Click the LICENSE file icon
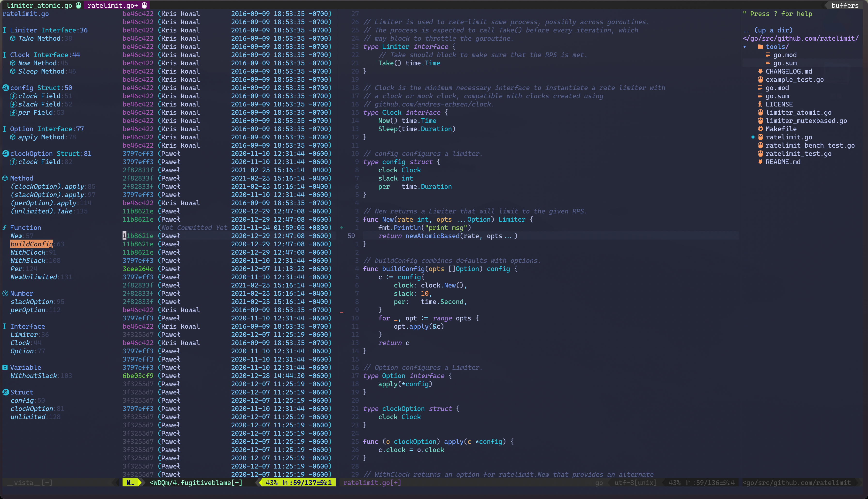The image size is (868, 499). [x=760, y=104]
